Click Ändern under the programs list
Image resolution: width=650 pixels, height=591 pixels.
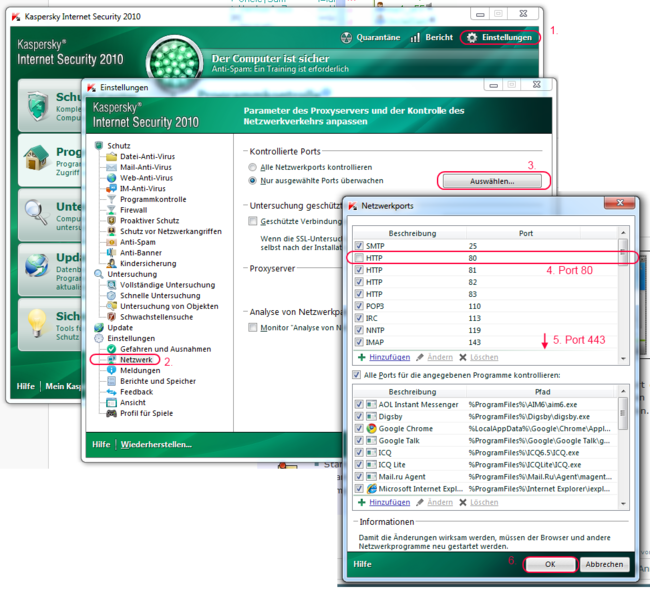pyautogui.click(x=440, y=502)
